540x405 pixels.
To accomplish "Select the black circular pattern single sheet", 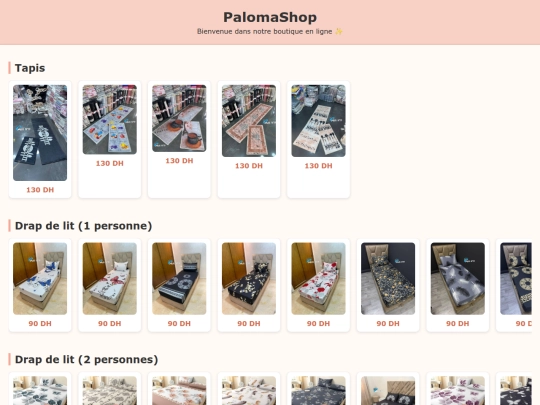I will coord(179,279).
